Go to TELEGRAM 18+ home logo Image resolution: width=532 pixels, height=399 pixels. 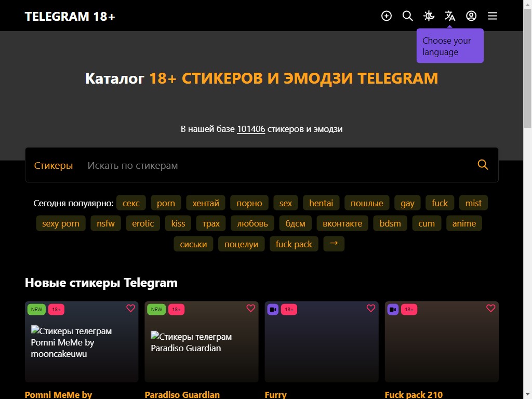(x=70, y=16)
